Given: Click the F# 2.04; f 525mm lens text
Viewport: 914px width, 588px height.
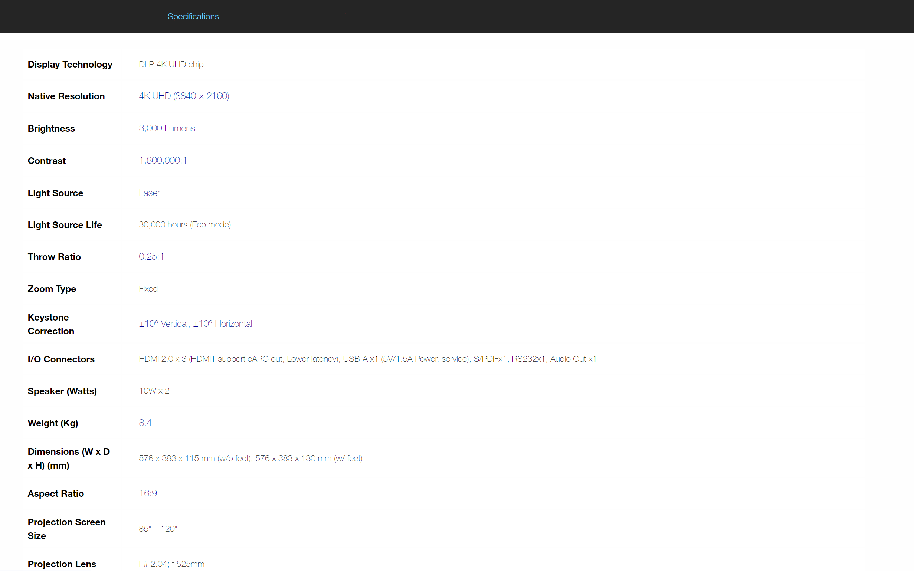Looking at the screenshot, I should pos(171,564).
